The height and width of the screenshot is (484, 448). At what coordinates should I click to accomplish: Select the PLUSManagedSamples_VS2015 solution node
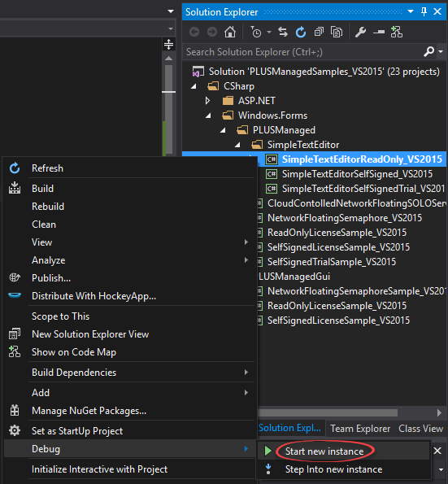pos(324,72)
